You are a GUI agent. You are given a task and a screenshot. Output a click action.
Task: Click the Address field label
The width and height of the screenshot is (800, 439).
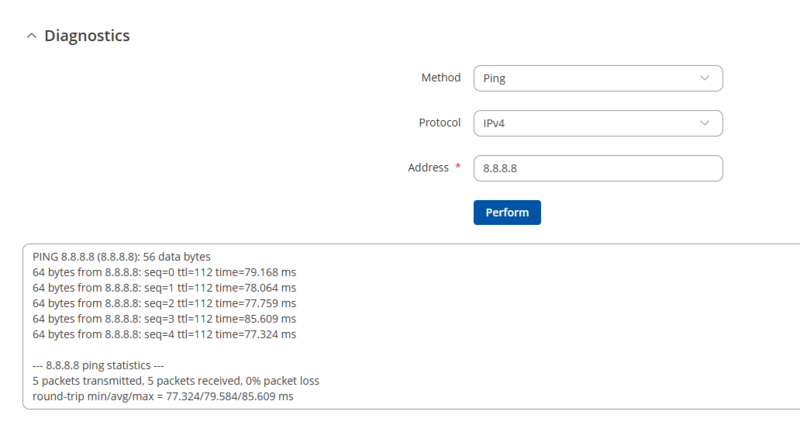tap(428, 168)
